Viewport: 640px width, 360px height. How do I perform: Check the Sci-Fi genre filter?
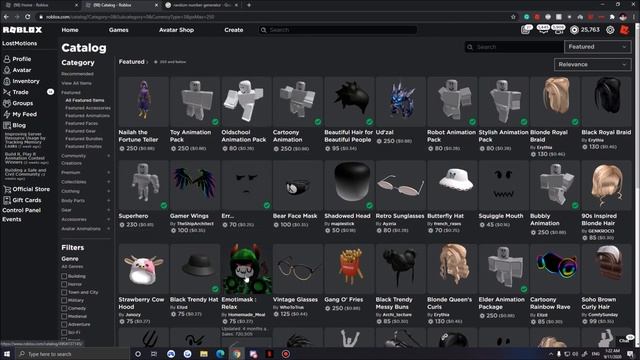(64, 332)
